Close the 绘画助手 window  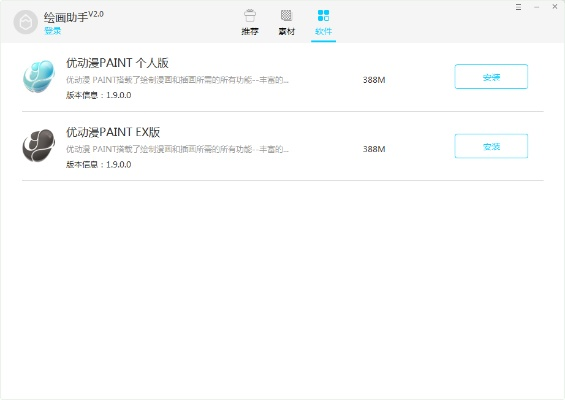point(555,6)
